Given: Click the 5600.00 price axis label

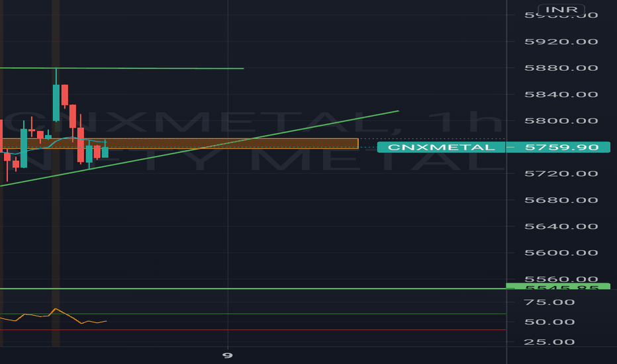Looking at the screenshot, I should click(561, 253).
